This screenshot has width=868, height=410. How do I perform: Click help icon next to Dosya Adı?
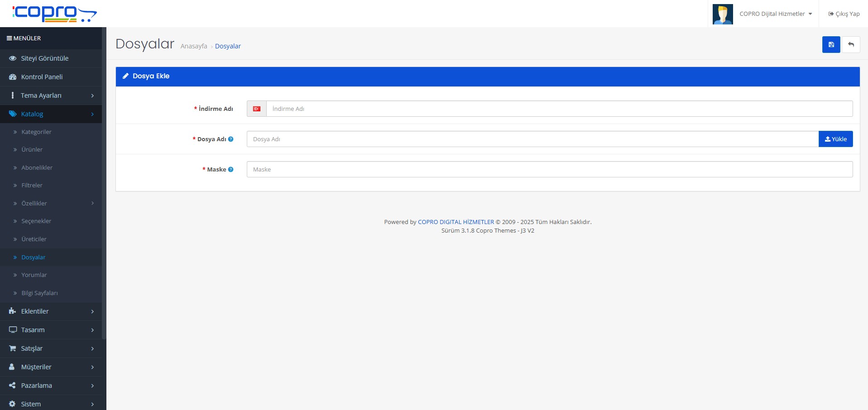231,139
